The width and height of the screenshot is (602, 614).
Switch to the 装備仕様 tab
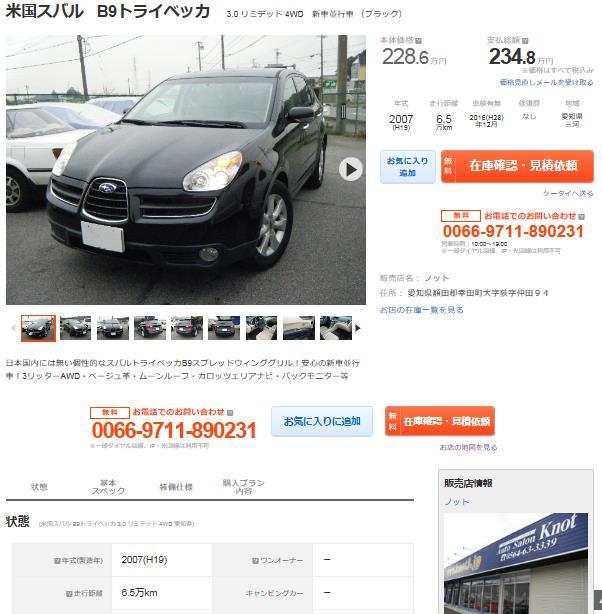point(176,487)
